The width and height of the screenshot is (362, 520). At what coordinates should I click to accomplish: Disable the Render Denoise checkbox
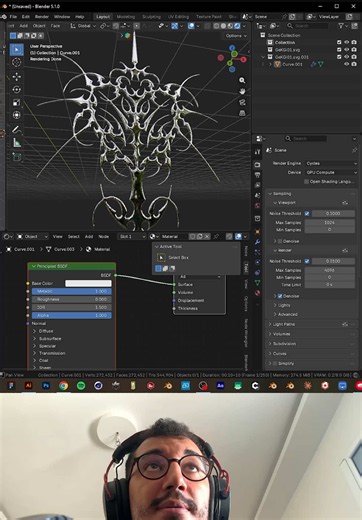280,296
